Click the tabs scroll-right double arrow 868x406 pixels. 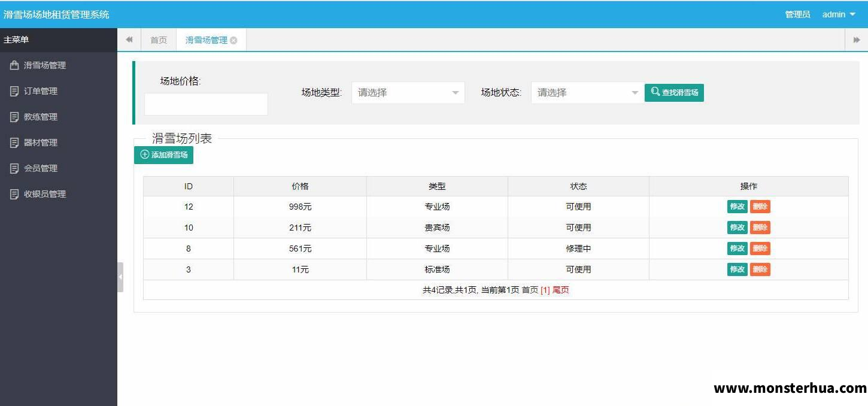pos(857,40)
